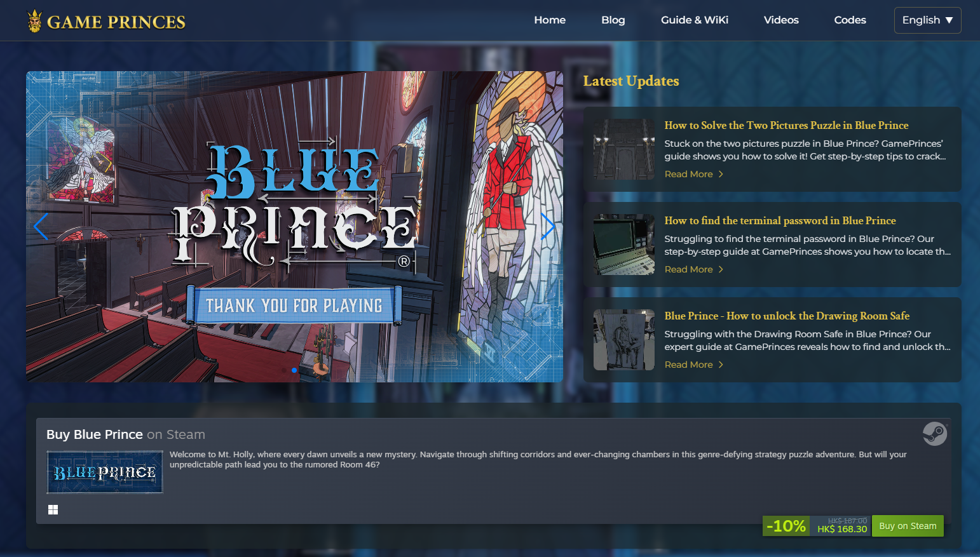The width and height of the screenshot is (980, 557).
Task: Click the -10% discount badge
Action: 786,526
